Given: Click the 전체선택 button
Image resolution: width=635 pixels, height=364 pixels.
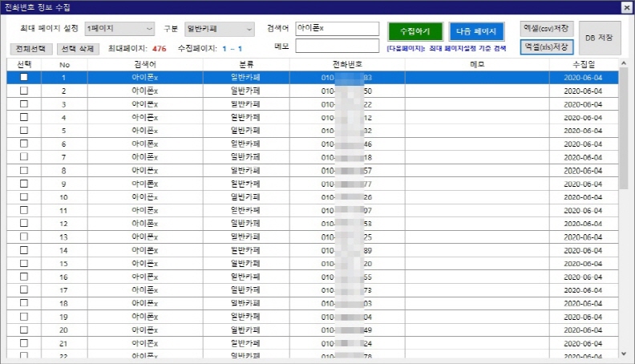Looking at the screenshot, I should click(30, 49).
